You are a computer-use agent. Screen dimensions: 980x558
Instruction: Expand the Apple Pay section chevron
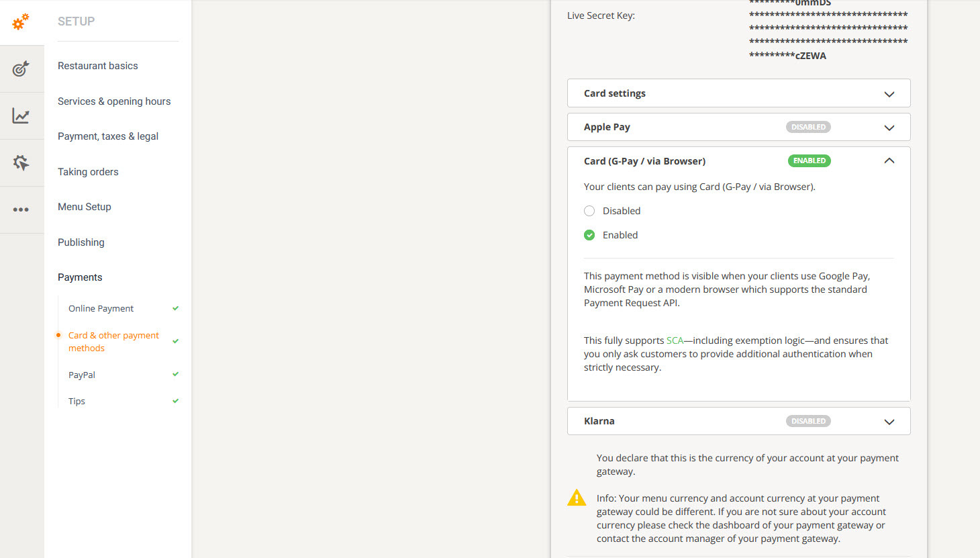click(889, 128)
